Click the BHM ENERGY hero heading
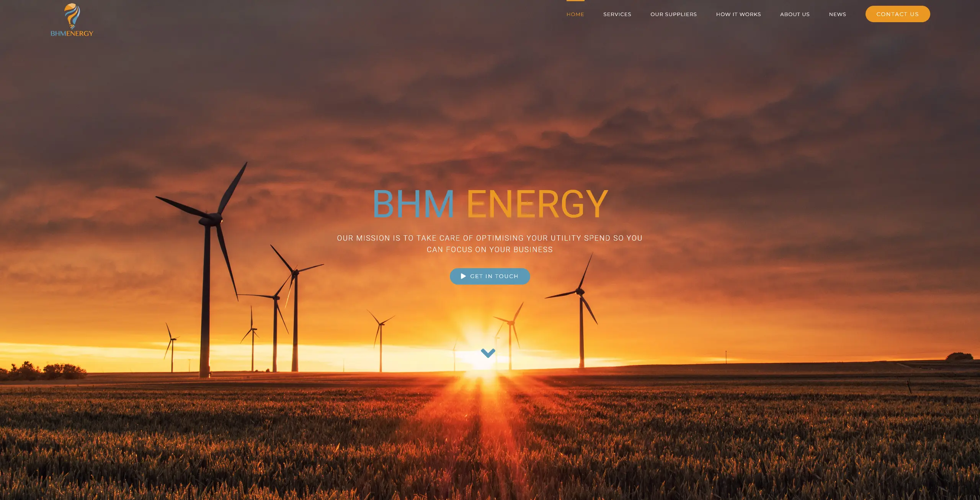The image size is (980, 500). click(x=490, y=204)
